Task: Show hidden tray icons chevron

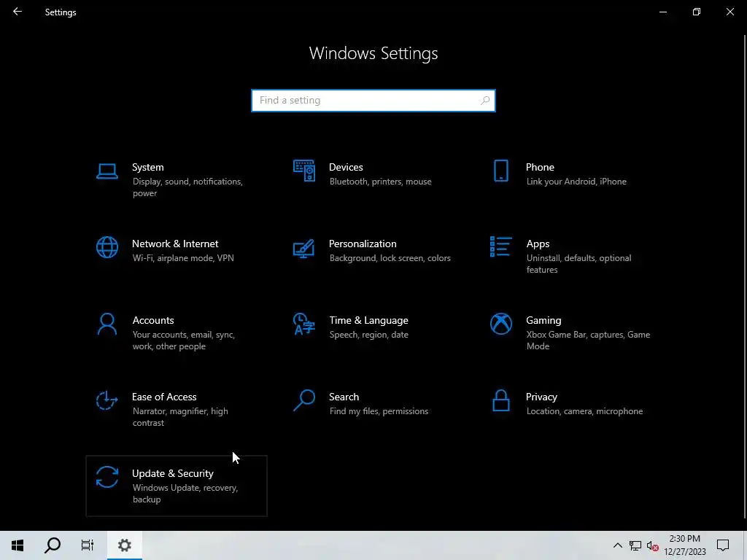Action: coord(617,545)
